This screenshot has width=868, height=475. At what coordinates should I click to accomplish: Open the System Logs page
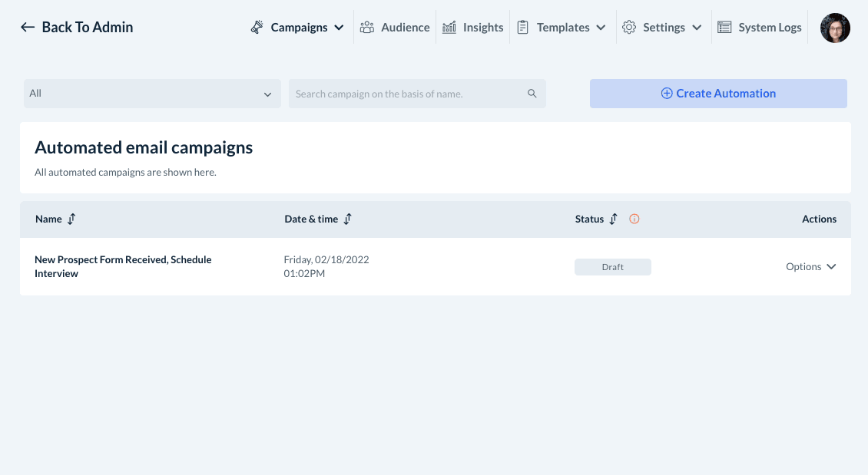(770, 28)
